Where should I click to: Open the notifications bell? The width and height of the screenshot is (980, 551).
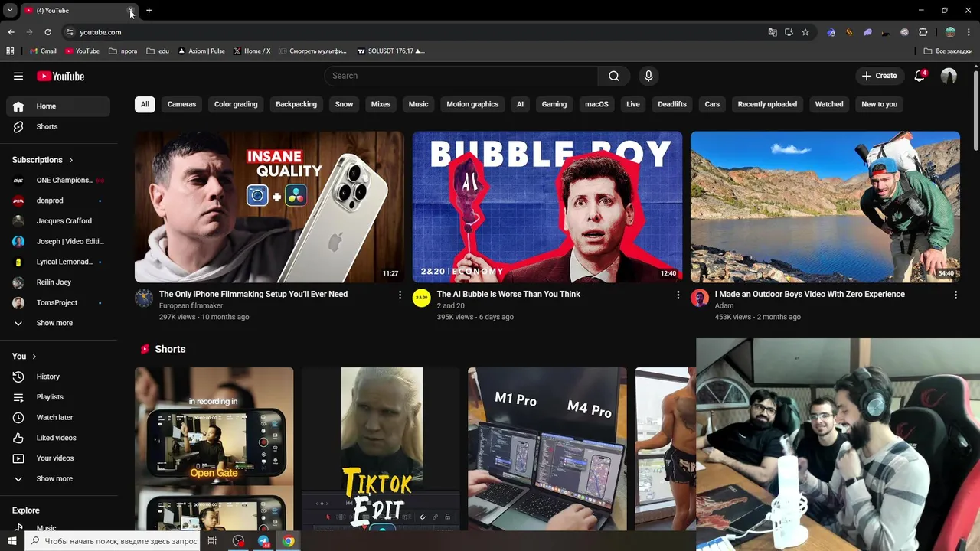920,76
